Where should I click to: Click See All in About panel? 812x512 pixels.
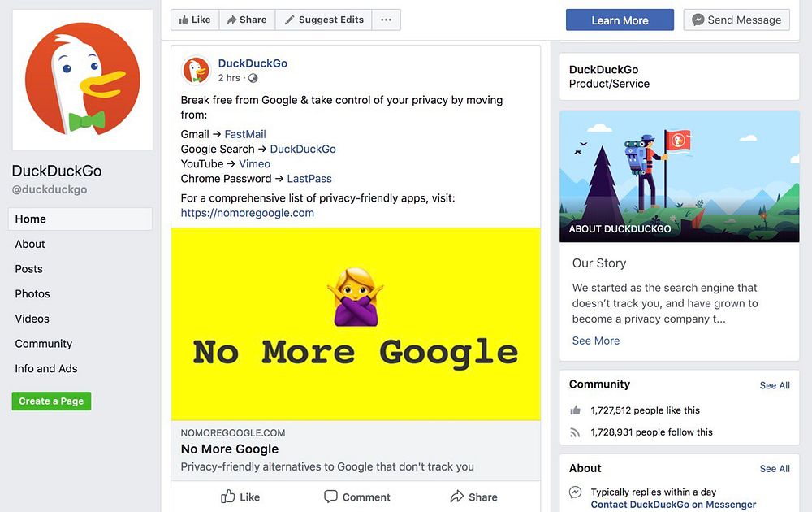click(775, 469)
